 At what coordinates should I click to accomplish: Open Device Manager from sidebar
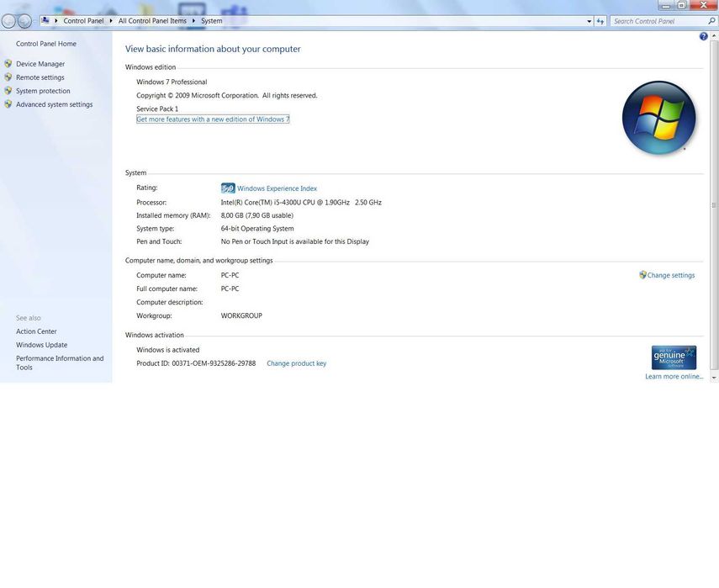click(x=40, y=64)
